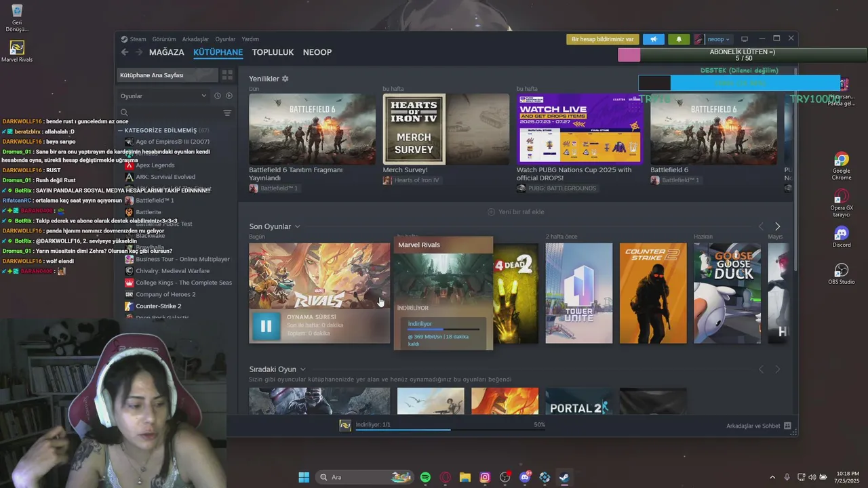Click 'Bir hesap bildiriminiz var' button
Image resolution: width=868 pixels, height=488 pixels.
click(x=603, y=39)
